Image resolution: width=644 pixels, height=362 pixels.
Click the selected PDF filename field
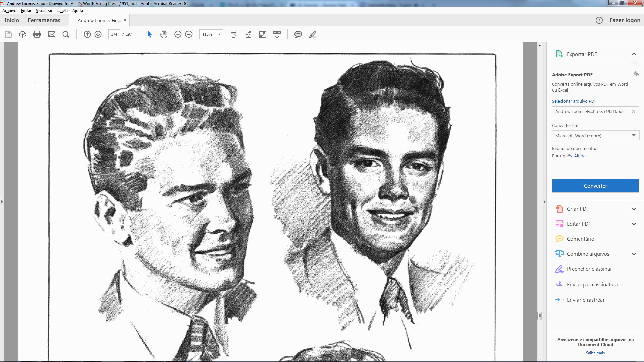point(595,112)
